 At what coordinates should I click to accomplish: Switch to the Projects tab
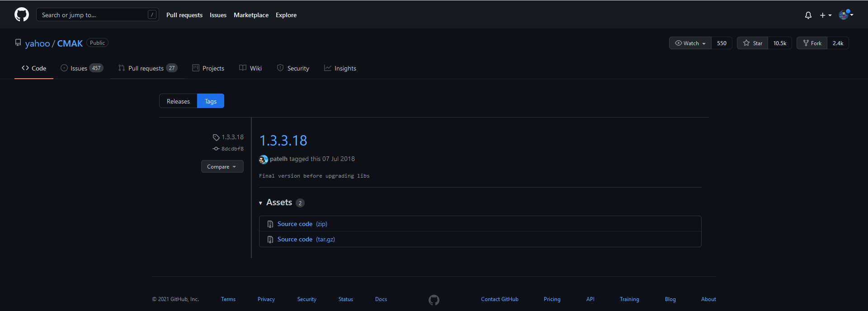click(208, 68)
